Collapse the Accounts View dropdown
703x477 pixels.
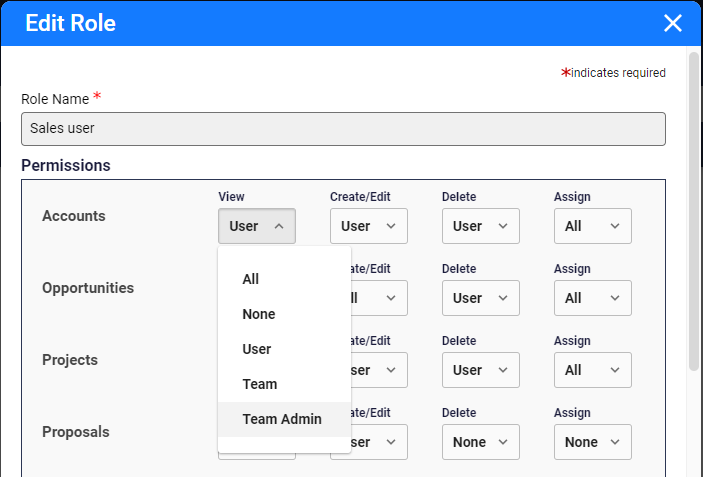[257, 226]
